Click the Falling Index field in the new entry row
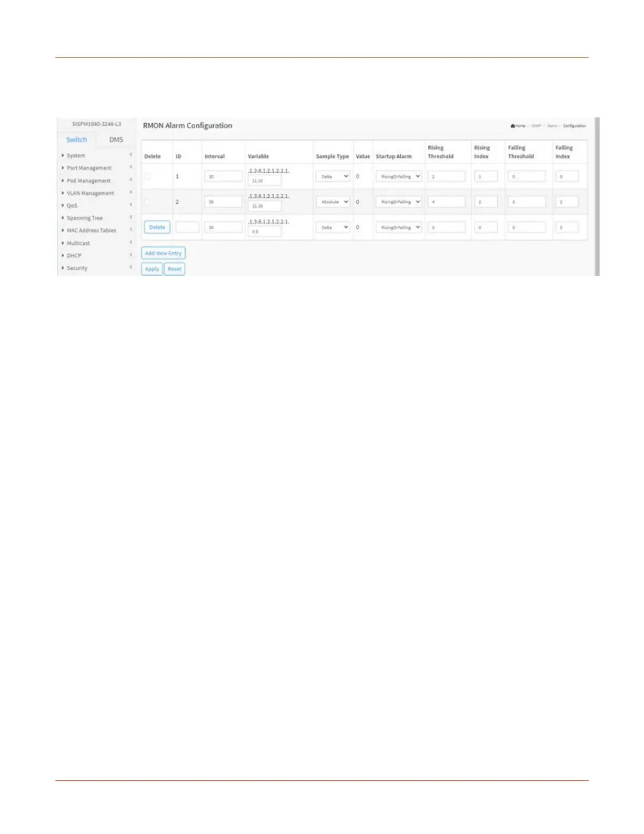 point(567,227)
